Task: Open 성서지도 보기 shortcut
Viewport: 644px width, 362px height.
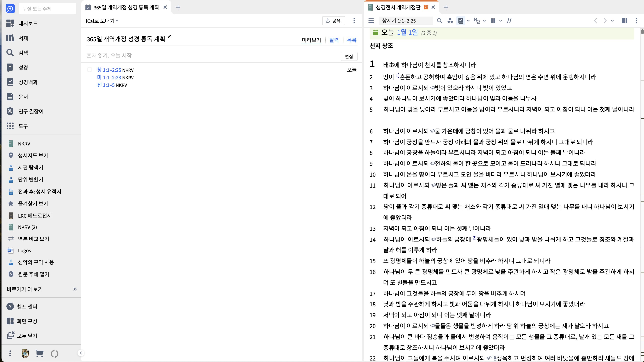Action: coord(28,155)
